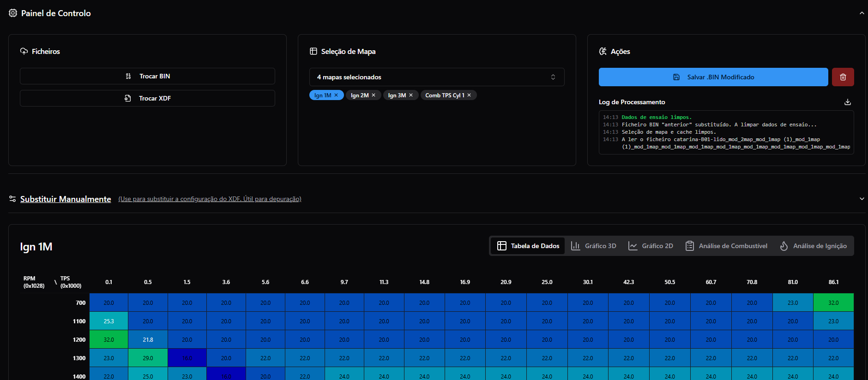Remove the Ign 2M map chip
Image resolution: width=868 pixels, height=380 pixels.
[374, 95]
